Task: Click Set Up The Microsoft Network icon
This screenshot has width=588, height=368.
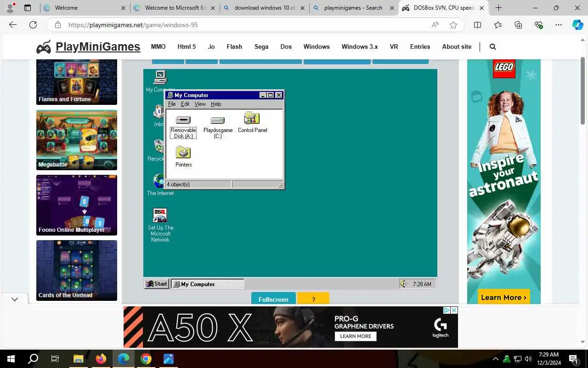Action: pyautogui.click(x=160, y=225)
